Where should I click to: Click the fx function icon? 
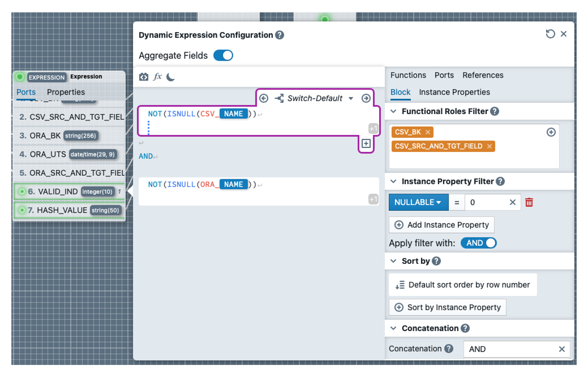click(x=157, y=76)
